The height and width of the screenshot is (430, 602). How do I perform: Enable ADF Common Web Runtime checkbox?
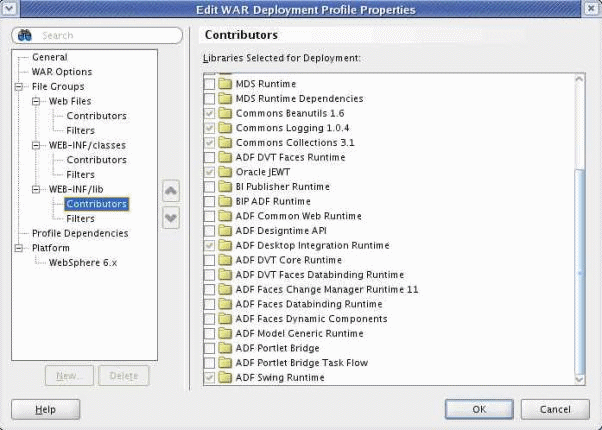[209, 216]
